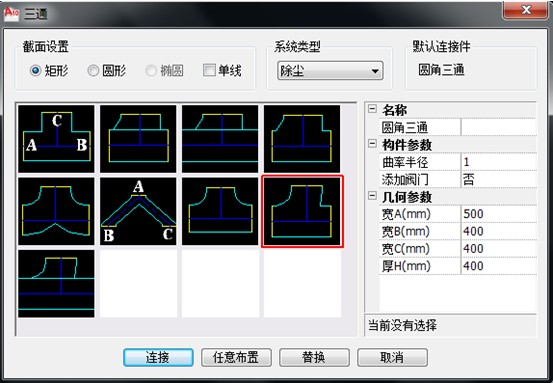Click the 取消 button

(392, 358)
